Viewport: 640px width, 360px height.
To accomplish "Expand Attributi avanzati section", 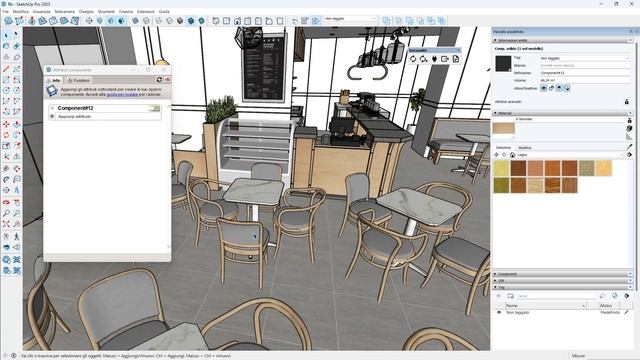I will [627, 102].
